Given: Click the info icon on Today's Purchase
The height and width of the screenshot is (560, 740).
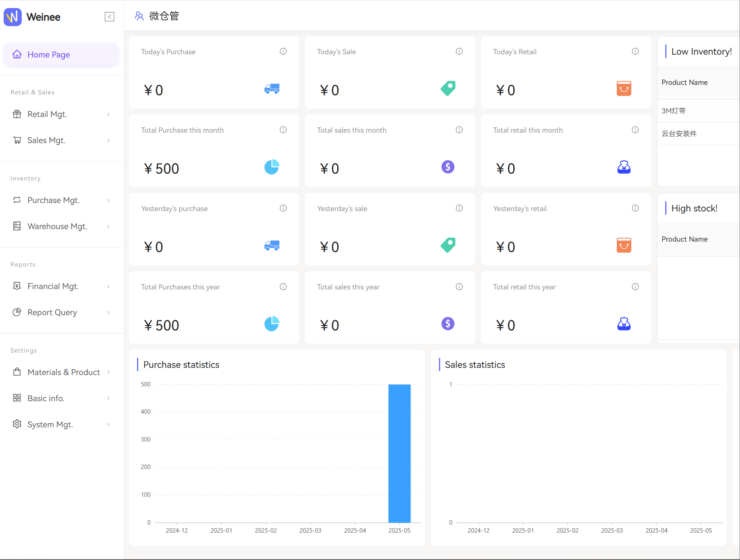Looking at the screenshot, I should (283, 51).
